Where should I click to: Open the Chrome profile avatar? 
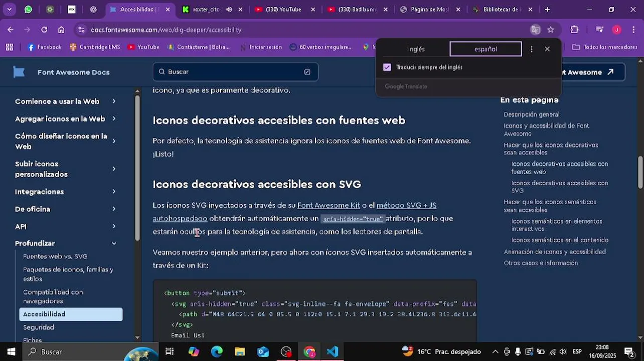coord(616,30)
